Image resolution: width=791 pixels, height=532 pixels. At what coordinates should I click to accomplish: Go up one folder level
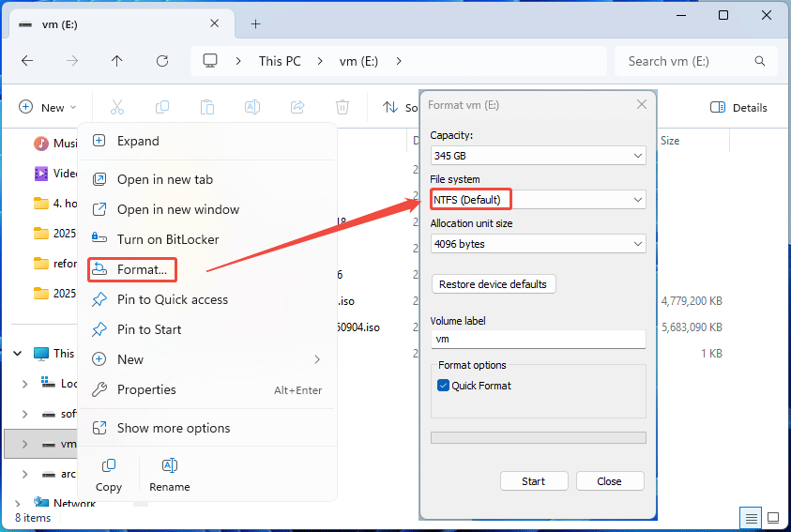point(117,61)
